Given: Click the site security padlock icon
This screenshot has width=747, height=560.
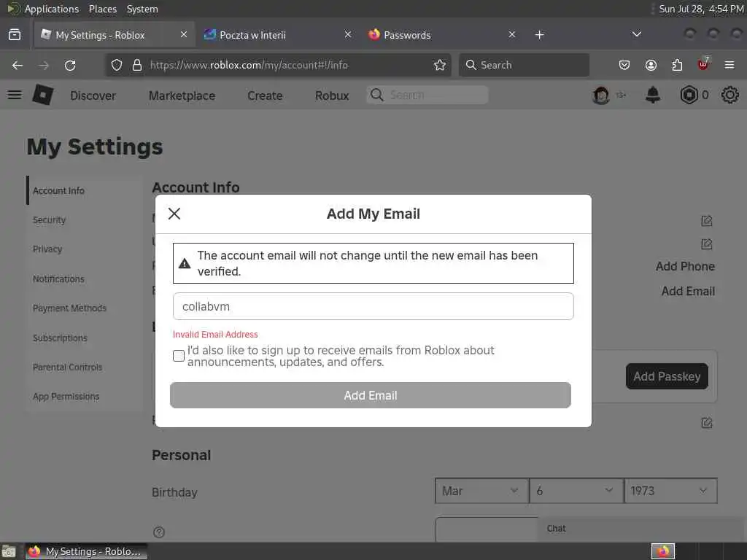Looking at the screenshot, I should coord(137,65).
